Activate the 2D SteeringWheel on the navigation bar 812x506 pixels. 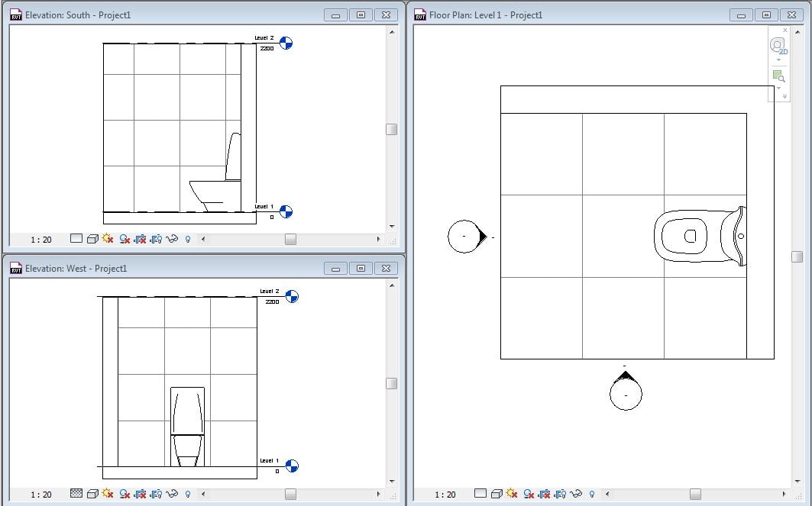coord(778,45)
